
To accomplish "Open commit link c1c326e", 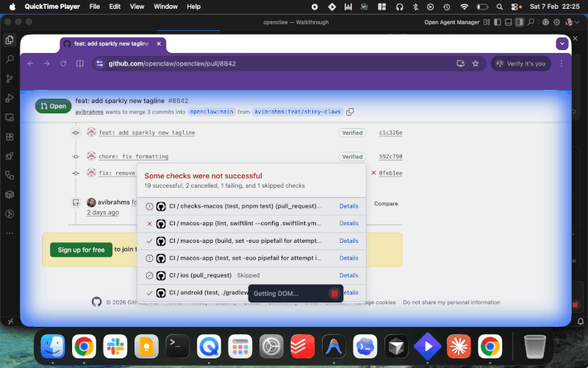I will (390, 133).
